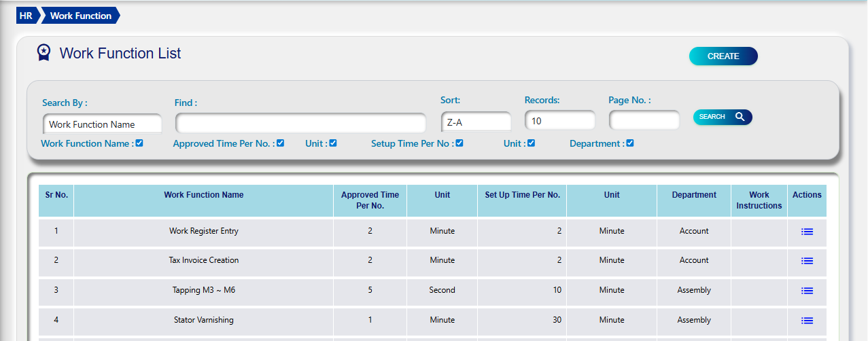Select the Work Function breadcrumb
868x341 pixels.
tap(80, 16)
